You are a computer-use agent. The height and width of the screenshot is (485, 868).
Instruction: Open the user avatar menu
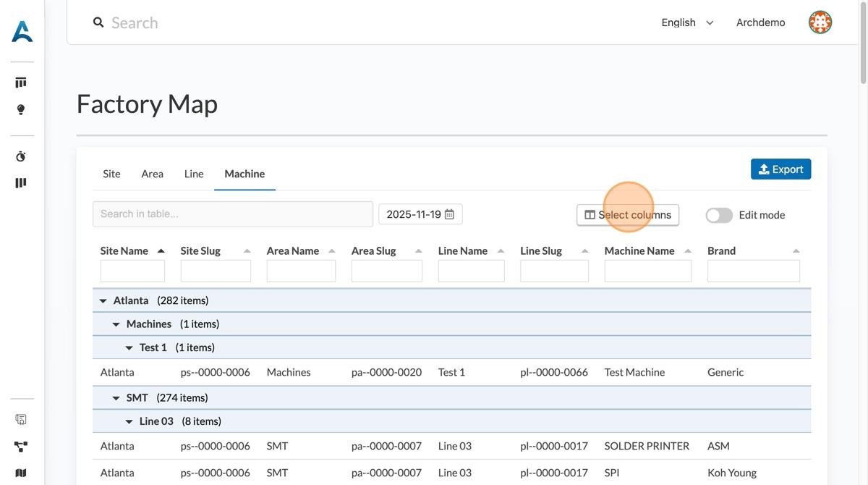pos(820,22)
